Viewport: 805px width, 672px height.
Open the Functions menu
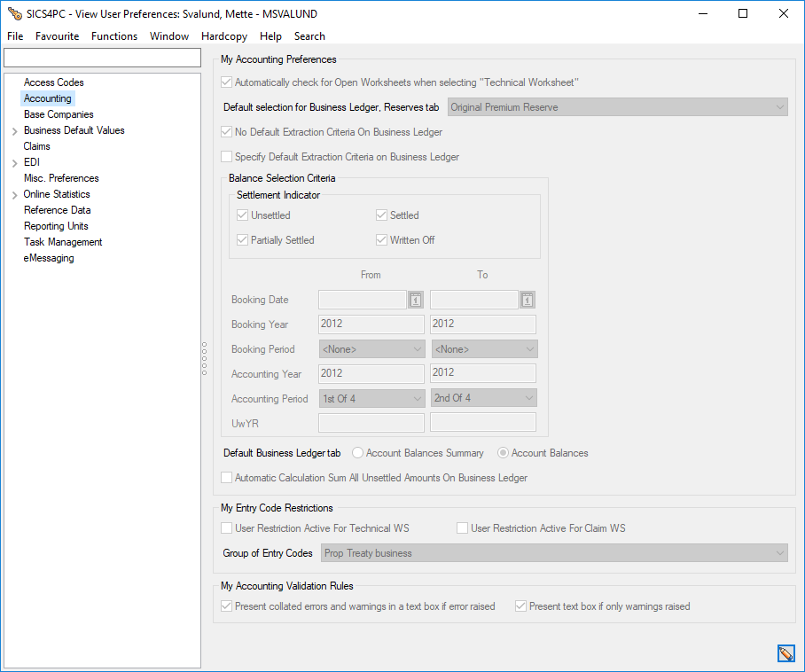[x=114, y=36]
